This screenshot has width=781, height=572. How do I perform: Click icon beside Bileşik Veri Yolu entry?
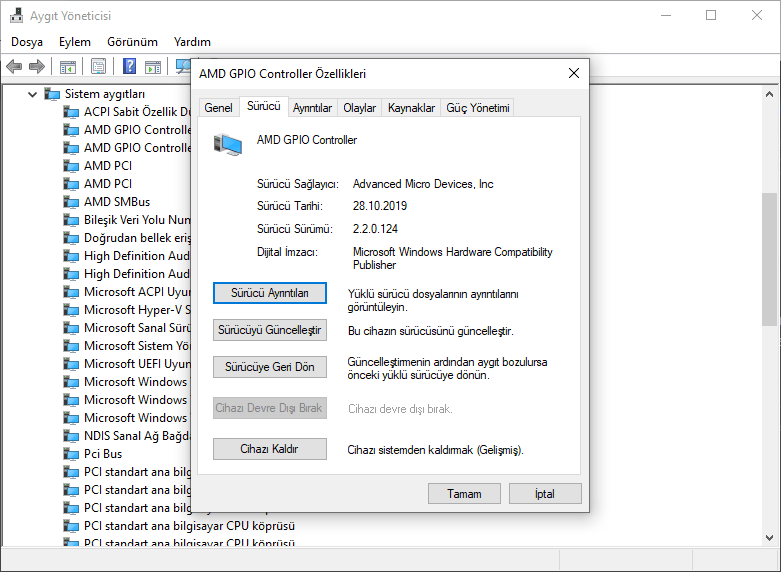click(71, 220)
